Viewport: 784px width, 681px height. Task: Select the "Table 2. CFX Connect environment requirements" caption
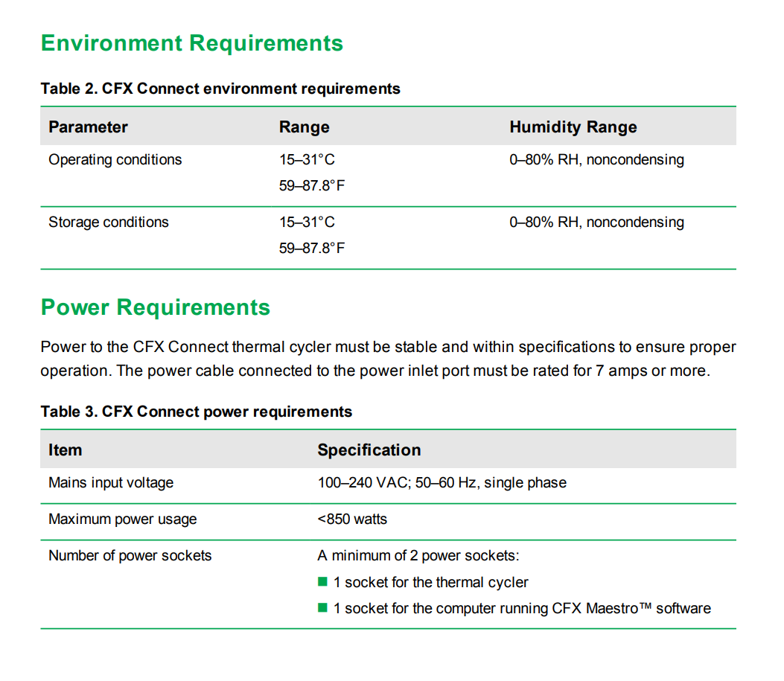tap(220, 89)
